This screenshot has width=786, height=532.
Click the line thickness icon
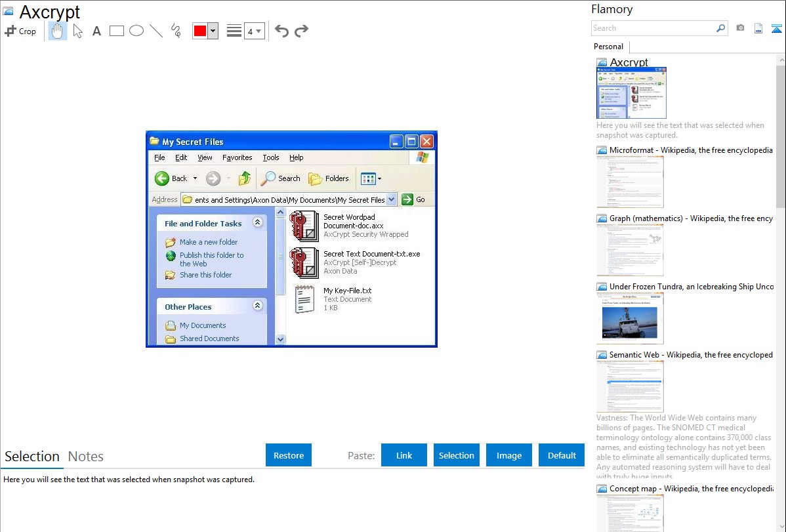[234, 31]
